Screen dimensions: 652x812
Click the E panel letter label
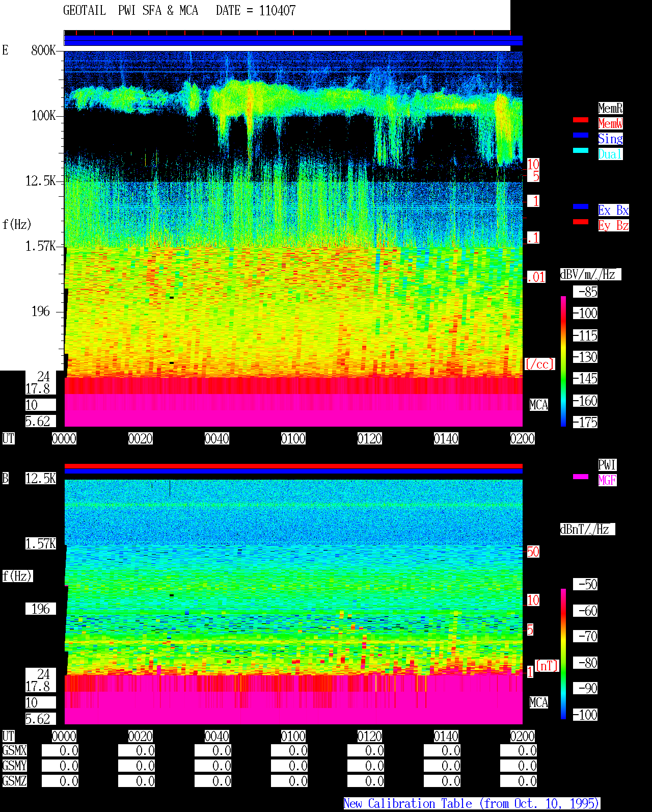click(x=6, y=50)
